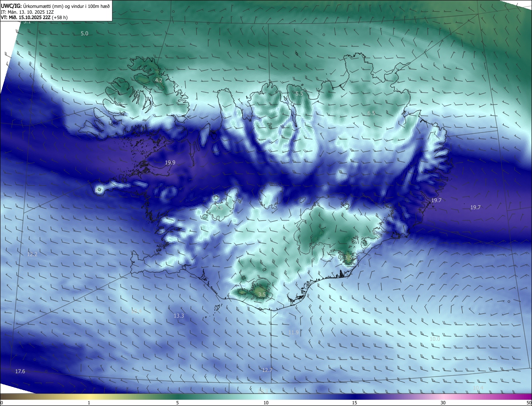The width and height of the screenshot is (532, 406).
Task: Click the 30 tick on the color scale
Action: click(x=443, y=403)
